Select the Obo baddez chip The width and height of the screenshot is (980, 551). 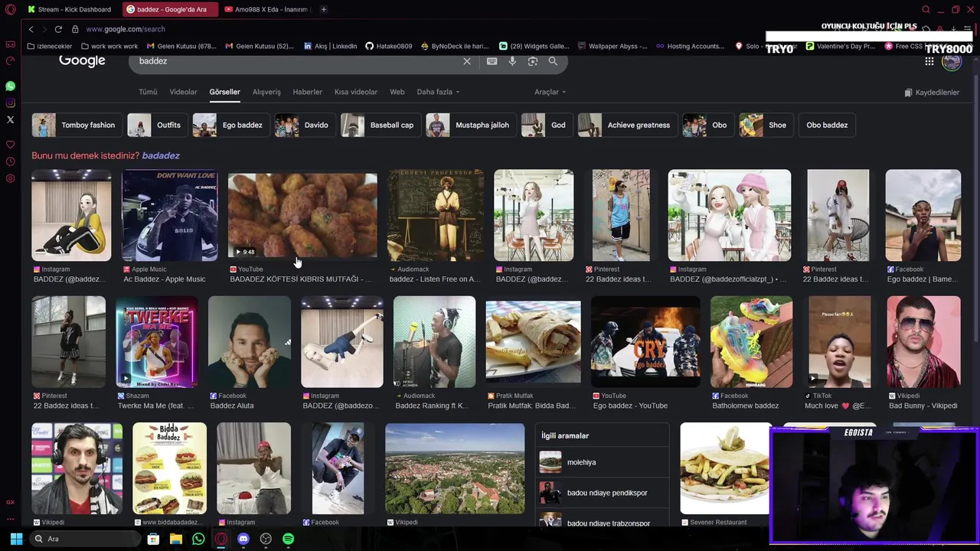[x=827, y=125]
